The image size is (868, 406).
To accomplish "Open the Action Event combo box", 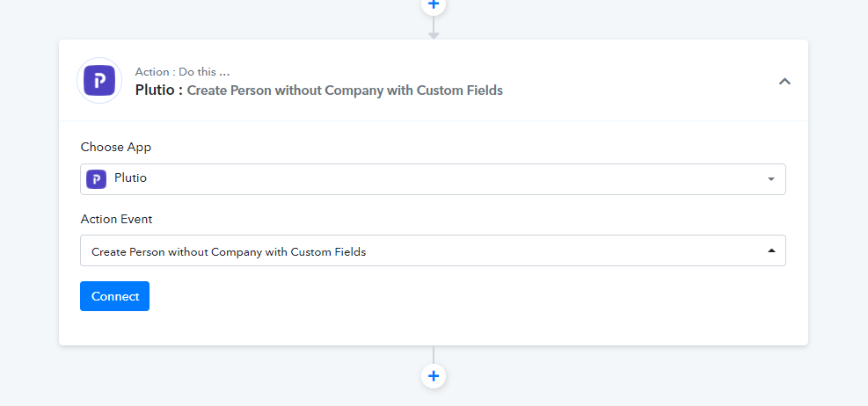I will [x=433, y=250].
